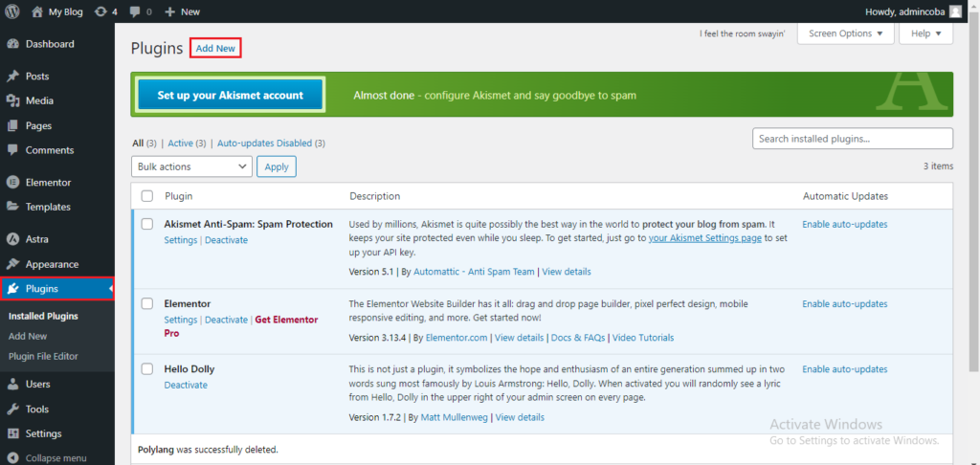
Task: Deactivate the Hello Dolly plugin
Action: (x=186, y=385)
